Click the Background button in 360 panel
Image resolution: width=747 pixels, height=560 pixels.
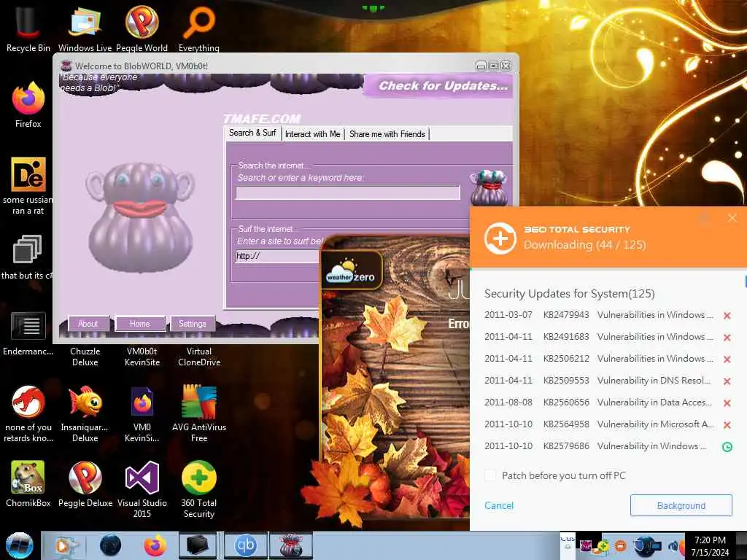tap(681, 505)
